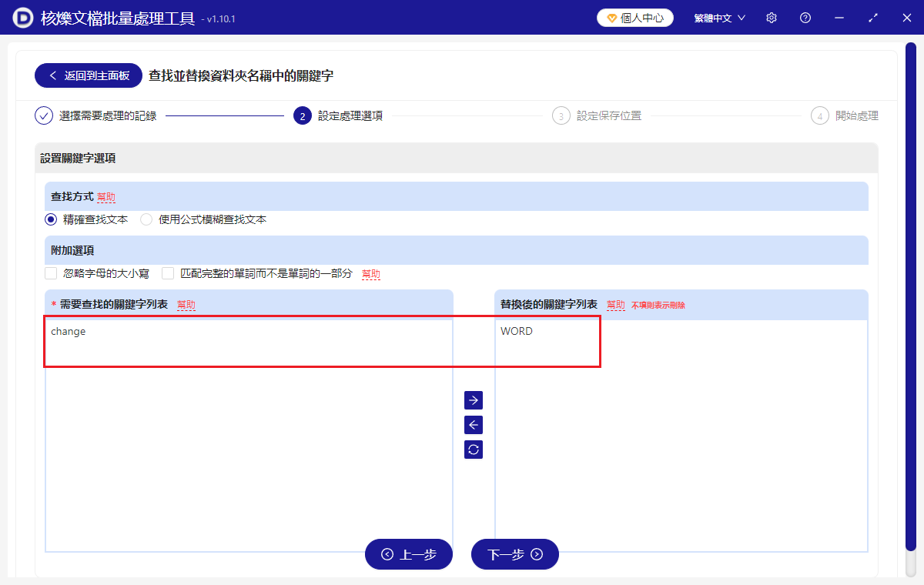Screen dimensions: 924x585
Task: Click the swap/refresh icon between keyword lists
Action: click(x=473, y=450)
